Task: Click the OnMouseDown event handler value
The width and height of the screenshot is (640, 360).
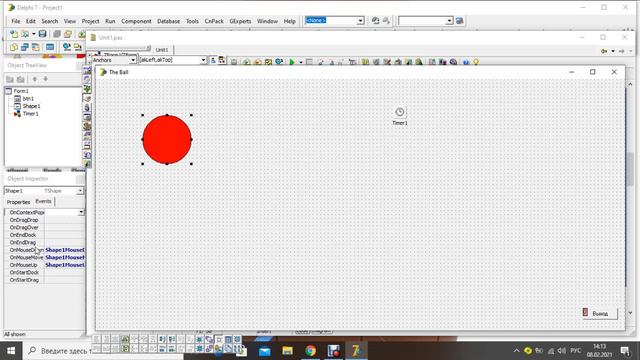Action: [64, 250]
